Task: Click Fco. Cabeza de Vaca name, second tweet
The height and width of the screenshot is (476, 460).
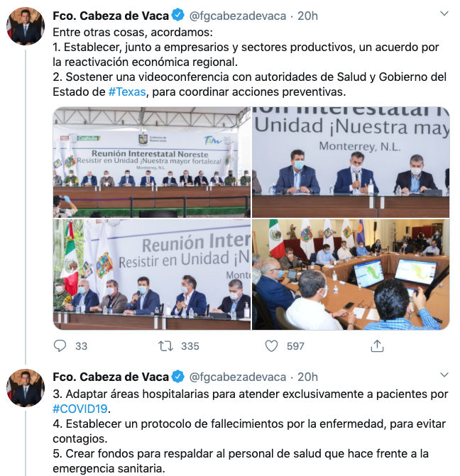Action: coord(111,377)
